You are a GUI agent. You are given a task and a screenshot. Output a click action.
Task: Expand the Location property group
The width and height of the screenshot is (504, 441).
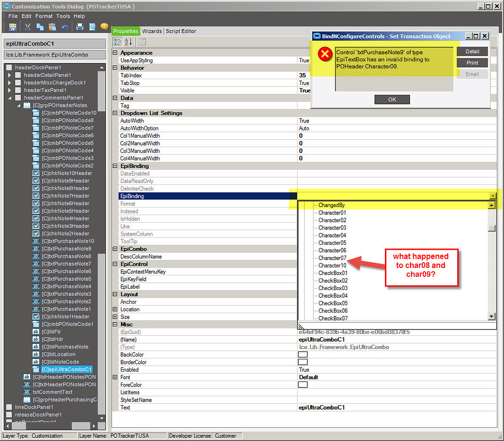tap(115, 309)
